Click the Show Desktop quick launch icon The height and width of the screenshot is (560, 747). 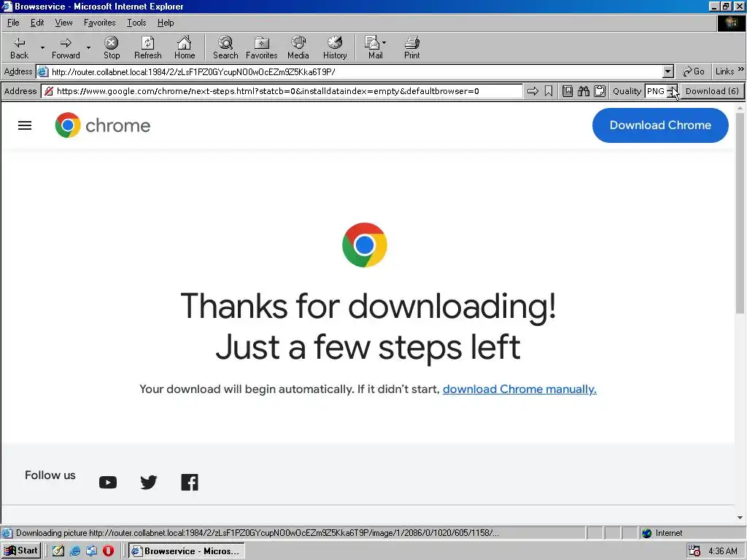click(x=58, y=551)
